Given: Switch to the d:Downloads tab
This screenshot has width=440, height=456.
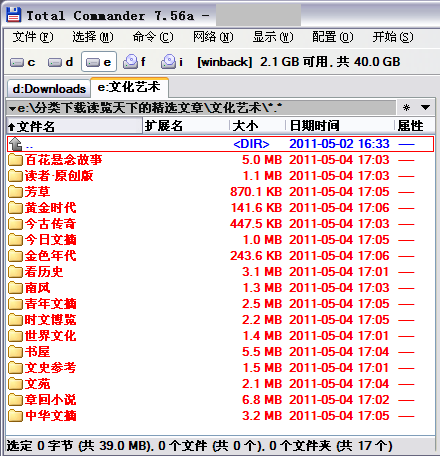Looking at the screenshot, I should [x=49, y=89].
